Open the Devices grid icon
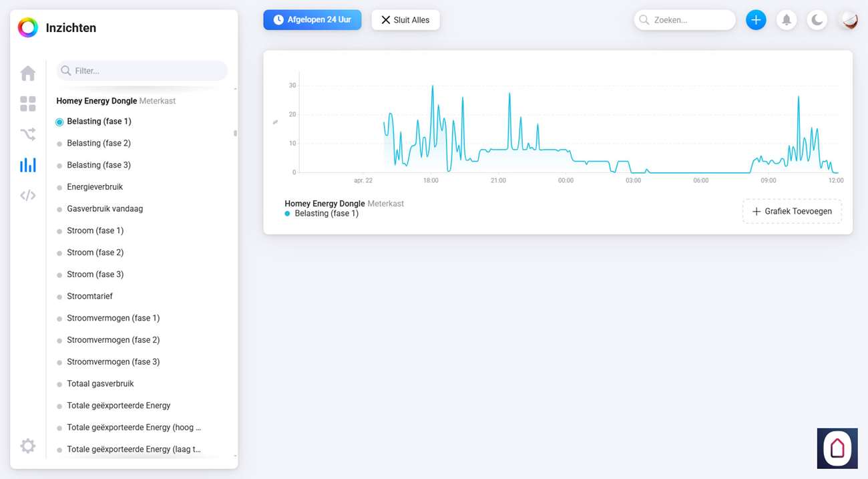Image resolution: width=868 pixels, height=479 pixels. [x=28, y=104]
